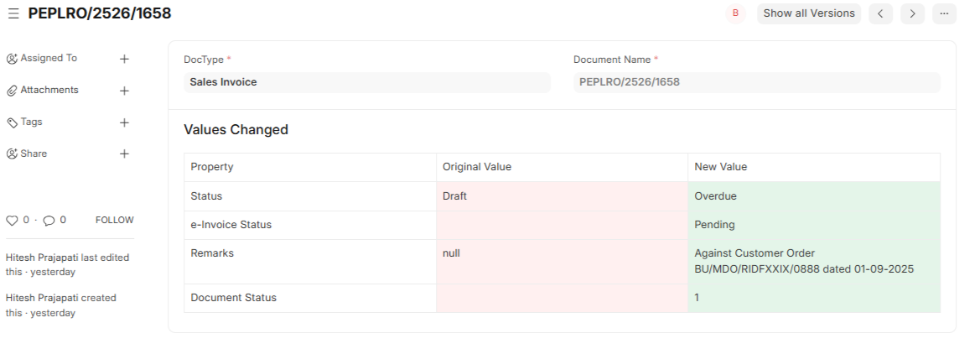Viewport: 980px width, 349px height.
Task: Click FOLLOW to follow this document
Action: point(114,220)
